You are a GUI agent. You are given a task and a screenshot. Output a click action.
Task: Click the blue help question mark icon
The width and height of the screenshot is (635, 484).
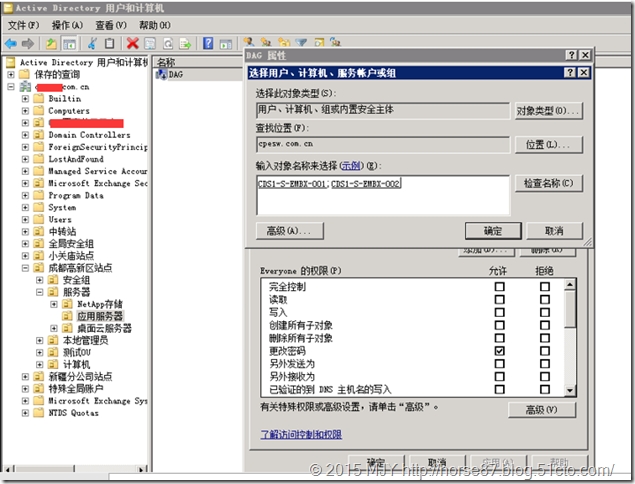point(207,44)
